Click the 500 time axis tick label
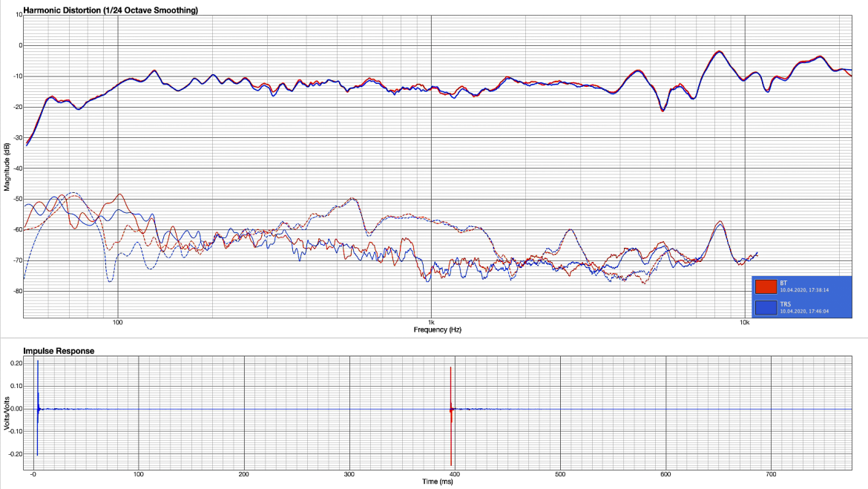The width and height of the screenshot is (868, 489). 560,474
